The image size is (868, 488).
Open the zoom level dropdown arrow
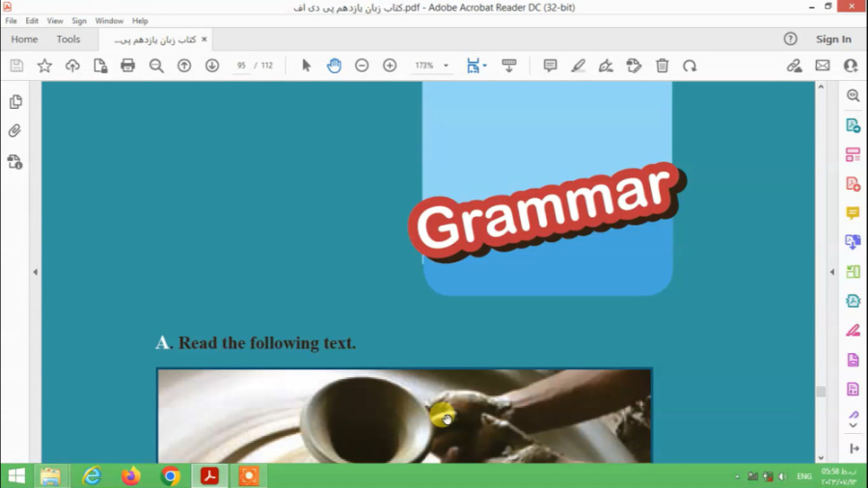pos(446,66)
